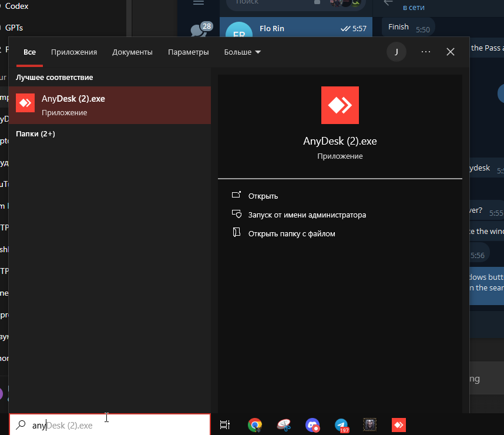504x435 pixels.
Task: Open the Snipping tool taskbar icon
Action: (284, 424)
